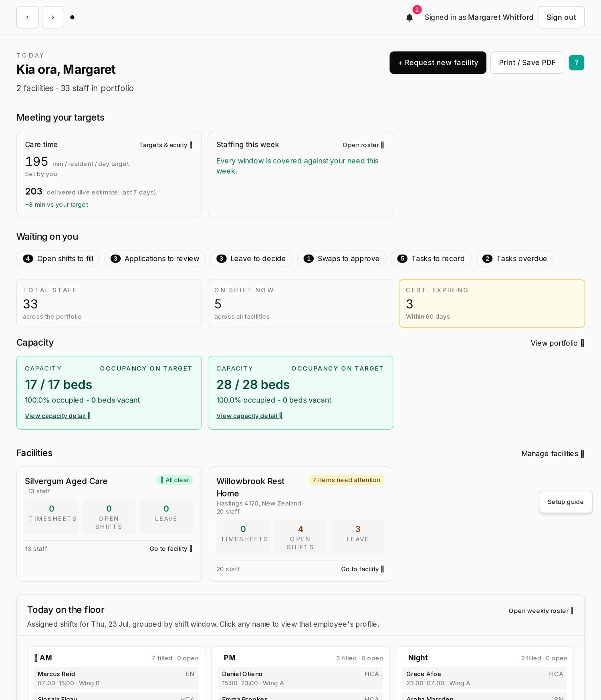Select Swaps to approve chip

[342, 259]
